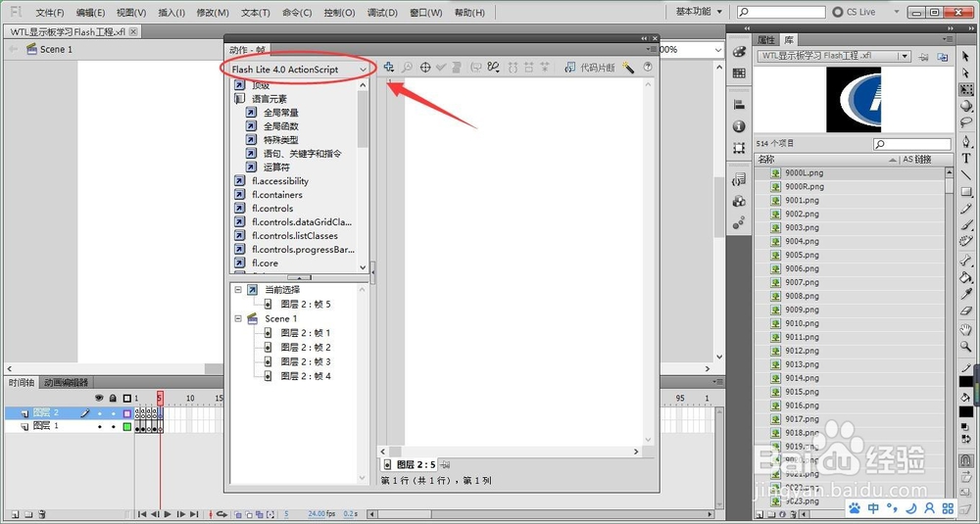Screen dimensions: 980x524
Task: Open the 基本功能 workspace dropdown
Action: 700,12
